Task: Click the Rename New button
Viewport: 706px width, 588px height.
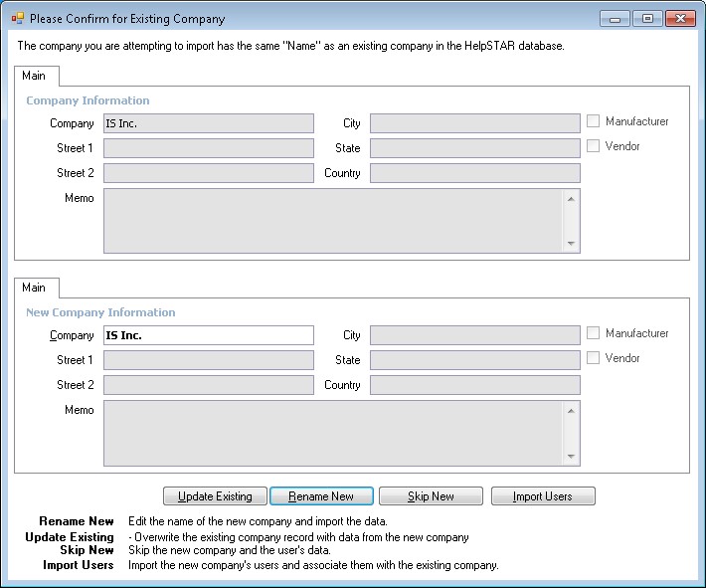Action: pos(321,496)
